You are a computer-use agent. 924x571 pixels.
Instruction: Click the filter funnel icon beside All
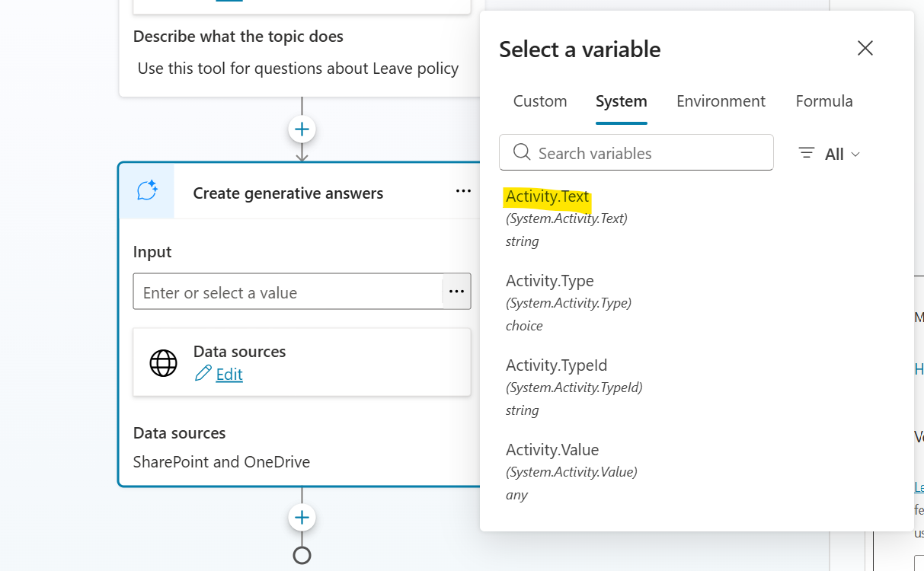(806, 153)
